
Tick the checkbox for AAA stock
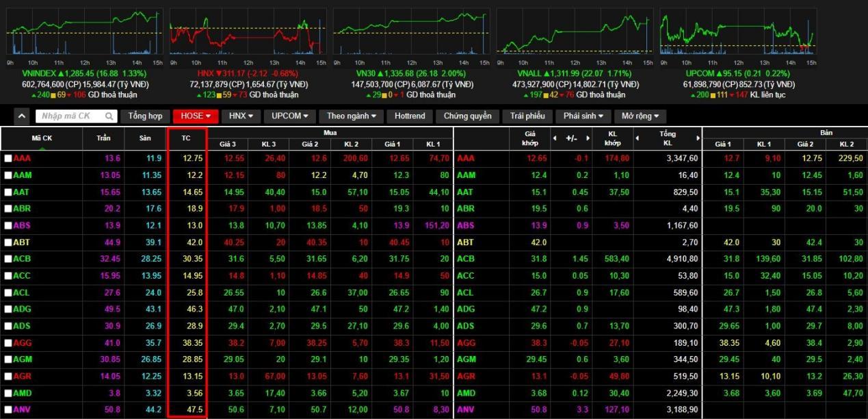8,159
